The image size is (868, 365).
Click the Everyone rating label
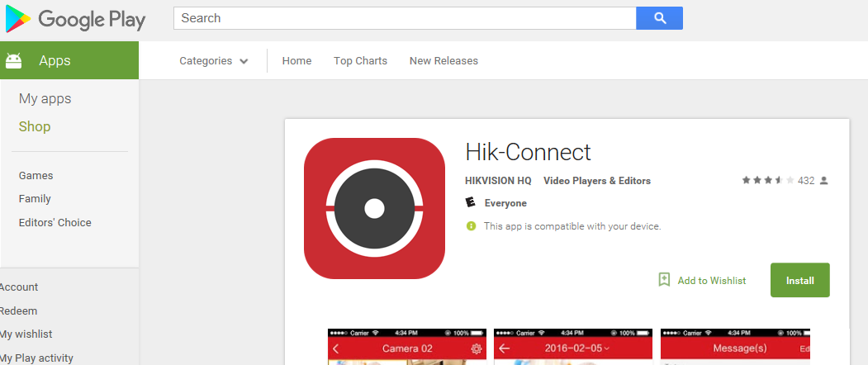[505, 203]
